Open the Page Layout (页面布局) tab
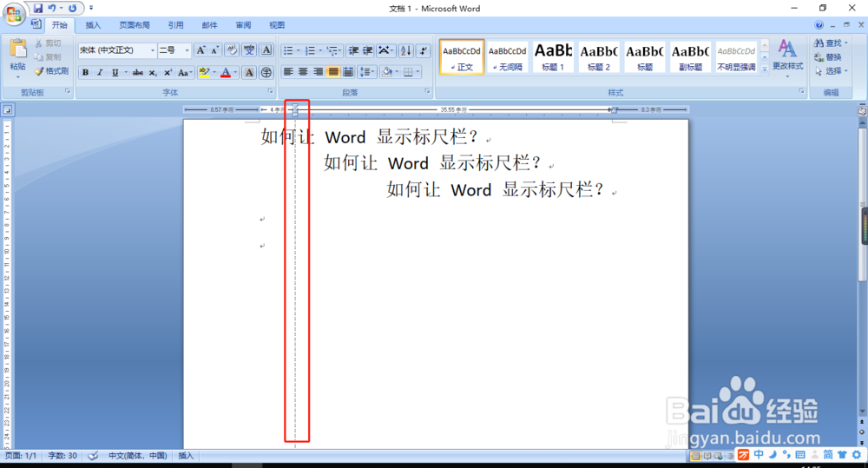 [x=135, y=25]
